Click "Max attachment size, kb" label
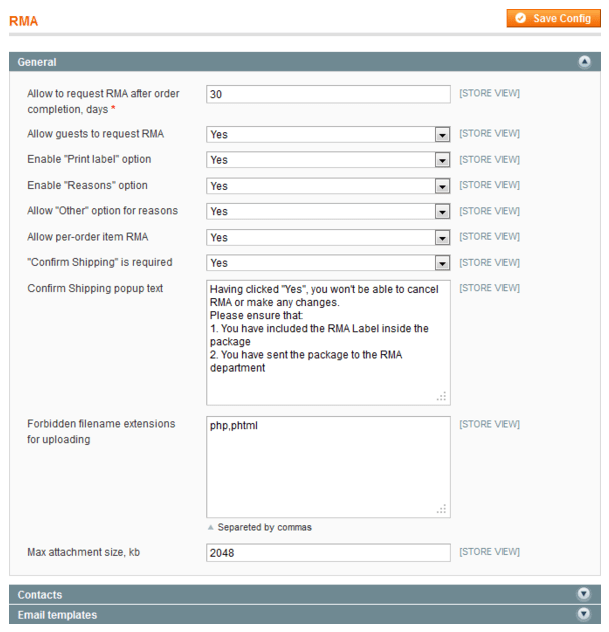The image size is (609, 632). [x=83, y=552]
